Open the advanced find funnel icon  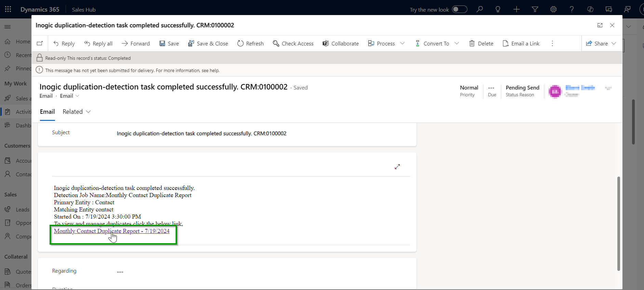(x=535, y=9)
